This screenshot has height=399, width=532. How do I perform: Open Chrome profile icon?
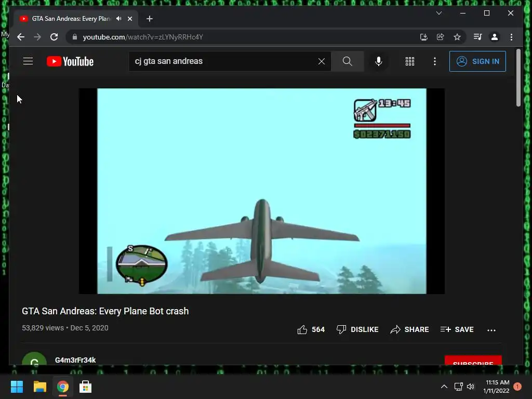(x=495, y=37)
